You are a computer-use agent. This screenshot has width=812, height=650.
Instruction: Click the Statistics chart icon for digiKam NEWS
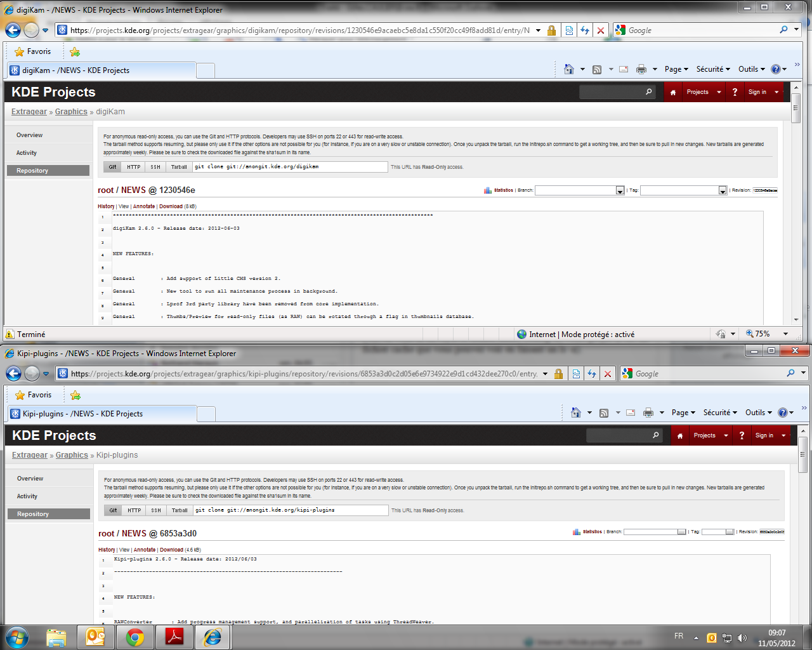click(x=488, y=190)
